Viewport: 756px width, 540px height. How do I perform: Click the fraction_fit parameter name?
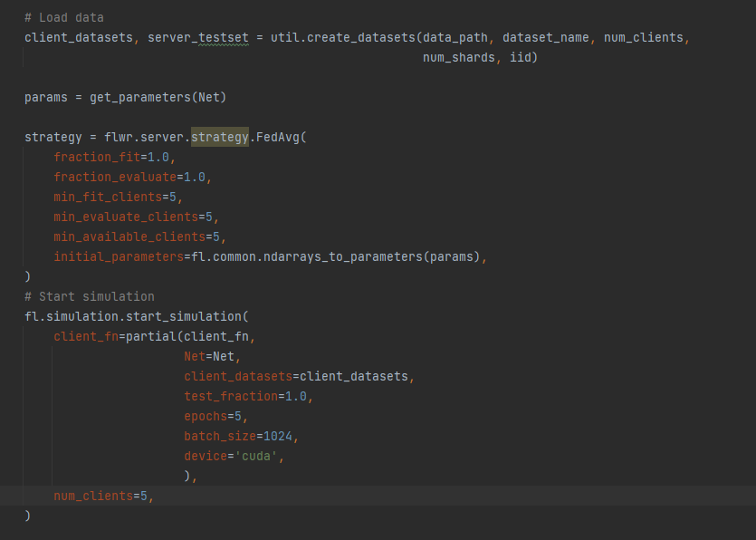click(97, 157)
